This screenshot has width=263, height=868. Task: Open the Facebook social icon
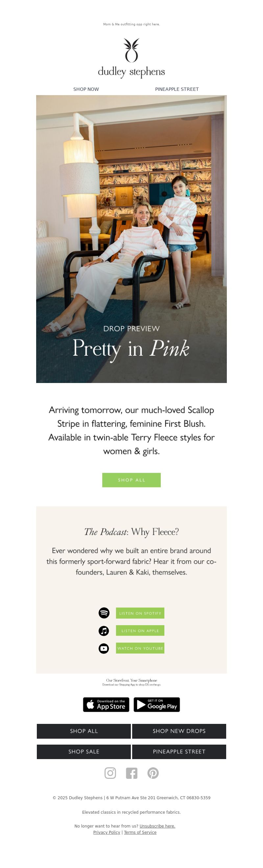tap(132, 773)
